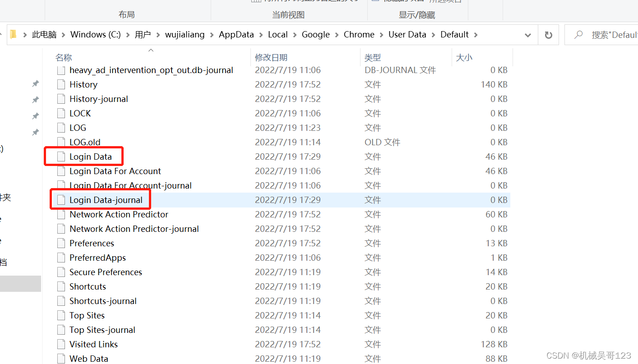This screenshot has height=364, width=638.
Task: Click the LOCK file icon
Action: pos(61,113)
